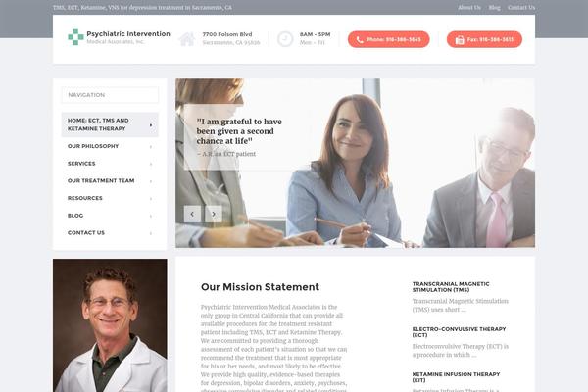Viewport: 588px width, 392px height.
Task: Click the "I am grateful" testimonial quote
Action: (x=239, y=131)
